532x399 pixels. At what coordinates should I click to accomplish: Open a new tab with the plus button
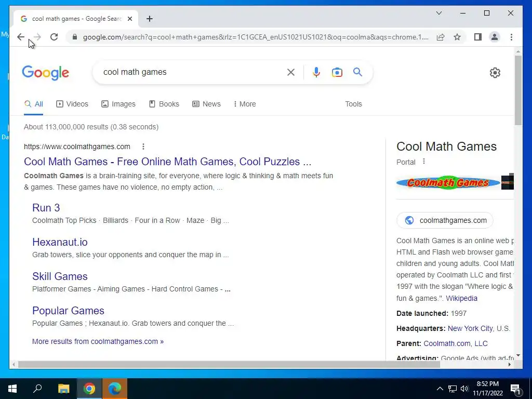[150, 19]
